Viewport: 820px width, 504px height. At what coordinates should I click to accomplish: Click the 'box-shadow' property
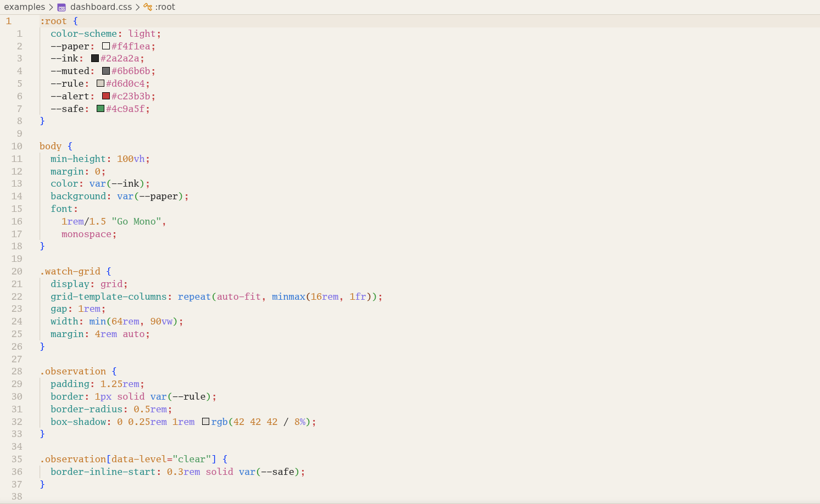click(x=78, y=422)
